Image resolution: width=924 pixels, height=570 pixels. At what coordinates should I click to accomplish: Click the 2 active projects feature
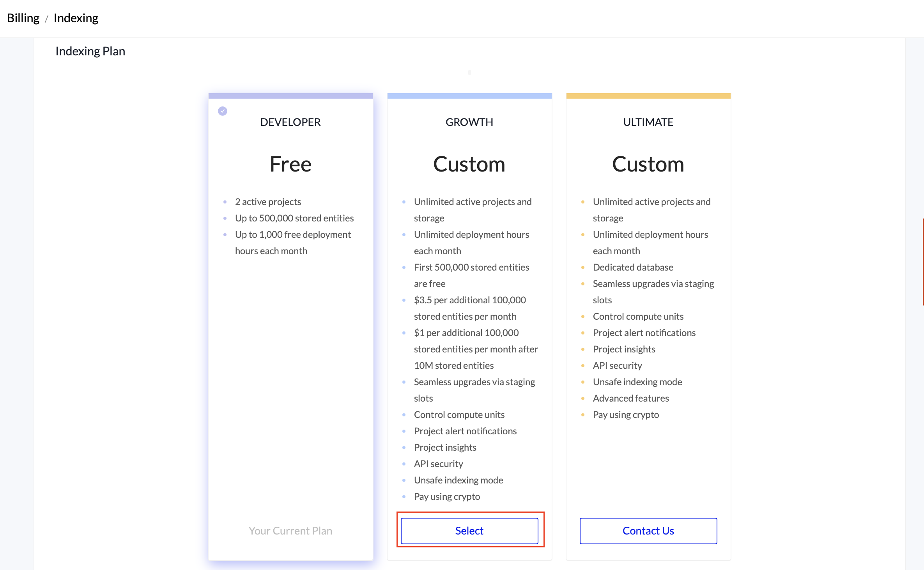[x=268, y=202]
